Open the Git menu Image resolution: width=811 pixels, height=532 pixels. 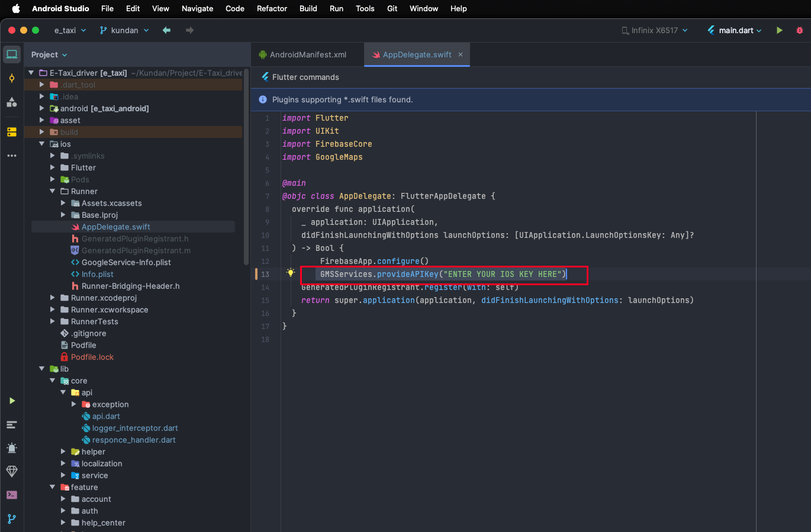(x=392, y=8)
